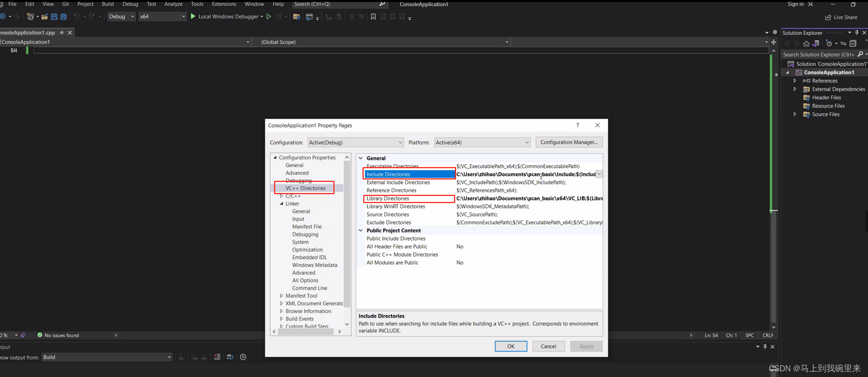The width and height of the screenshot is (868, 377).
Task: Close the ConsoleApplication1.cpp tab
Action: click(x=70, y=33)
